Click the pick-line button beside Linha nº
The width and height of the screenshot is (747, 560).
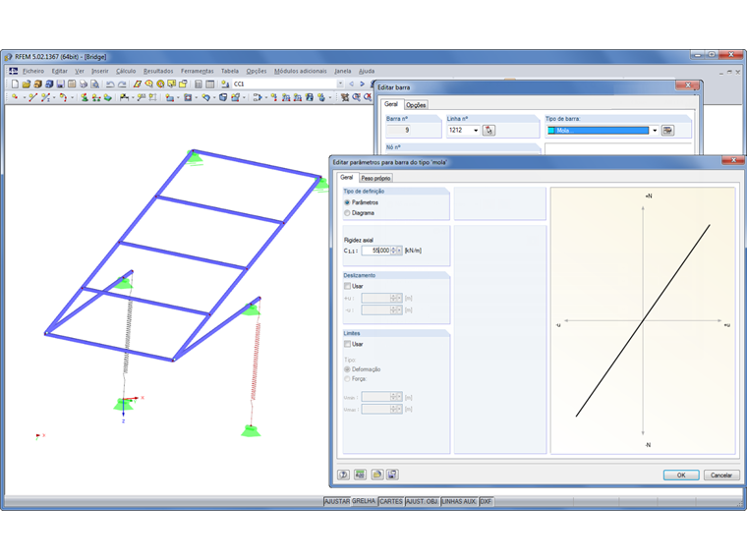(488, 130)
